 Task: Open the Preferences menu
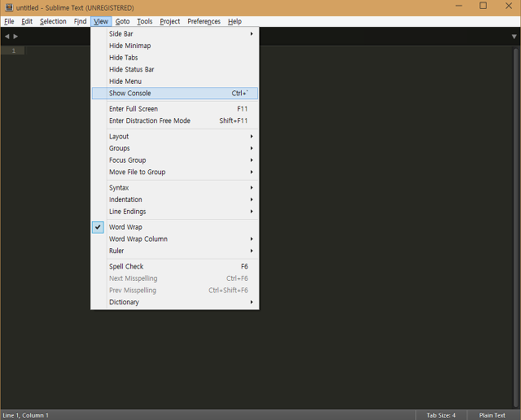(204, 22)
